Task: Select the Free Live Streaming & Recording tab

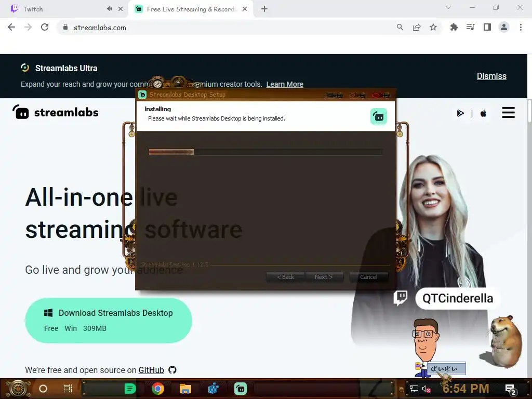Action: tap(190, 9)
